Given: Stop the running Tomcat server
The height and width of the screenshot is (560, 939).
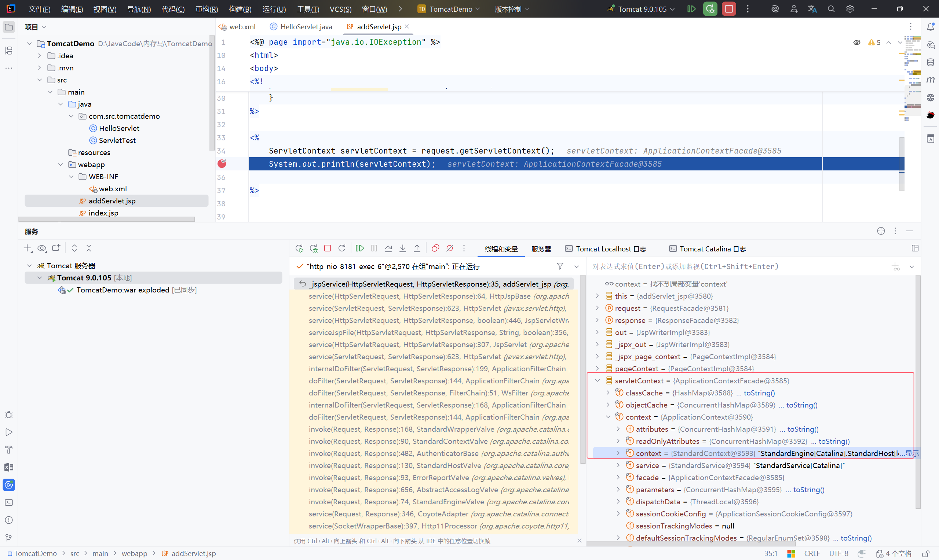Looking at the screenshot, I should [x=729, y=9].
